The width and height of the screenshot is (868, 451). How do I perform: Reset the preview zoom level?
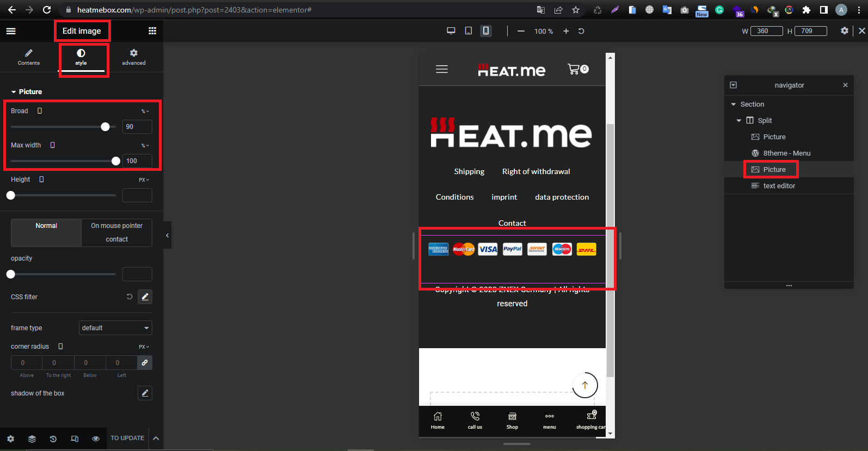[581, 31]
